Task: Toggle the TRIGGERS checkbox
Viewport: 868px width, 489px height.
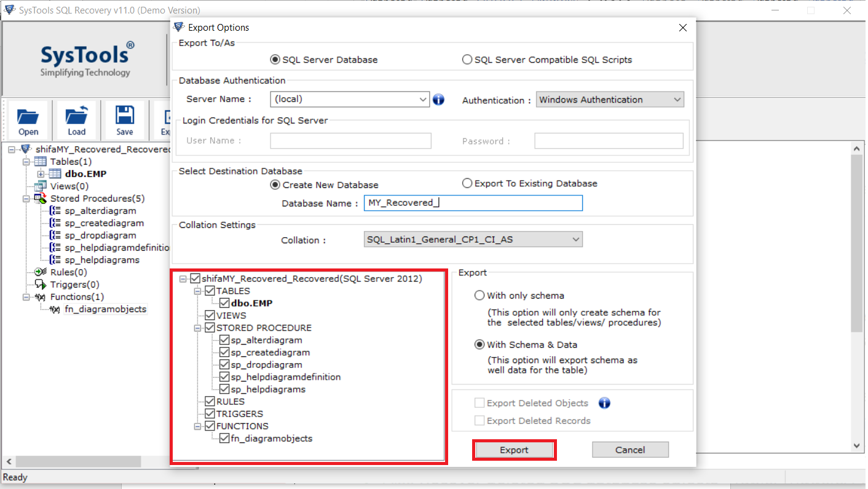Action: pos(210,414)
